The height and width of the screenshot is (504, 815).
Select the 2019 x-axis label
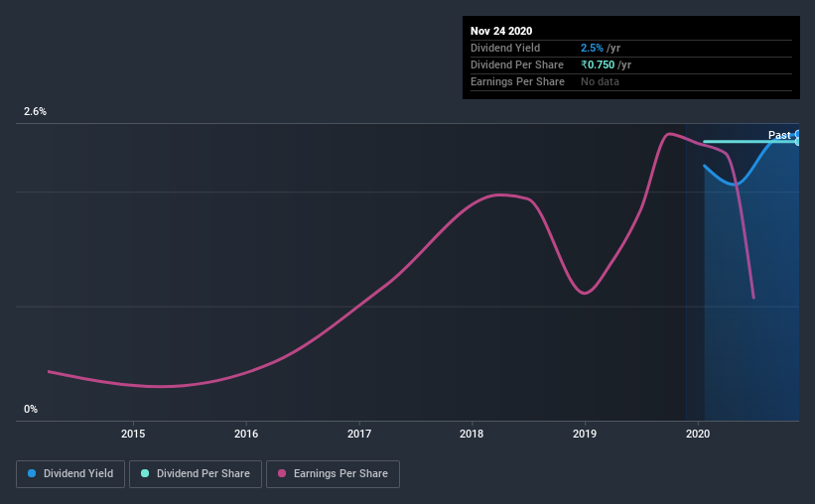(x=585, y=434)
